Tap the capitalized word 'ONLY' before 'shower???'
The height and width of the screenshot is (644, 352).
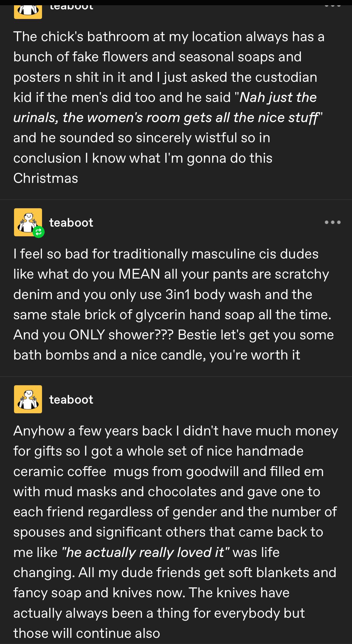point(87,335)
